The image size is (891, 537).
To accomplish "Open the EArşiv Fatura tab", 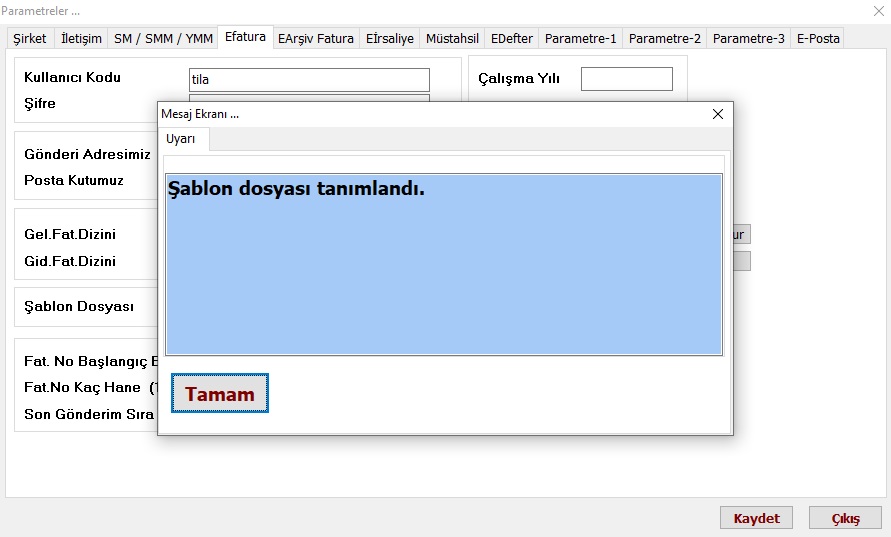I will 316,39.
